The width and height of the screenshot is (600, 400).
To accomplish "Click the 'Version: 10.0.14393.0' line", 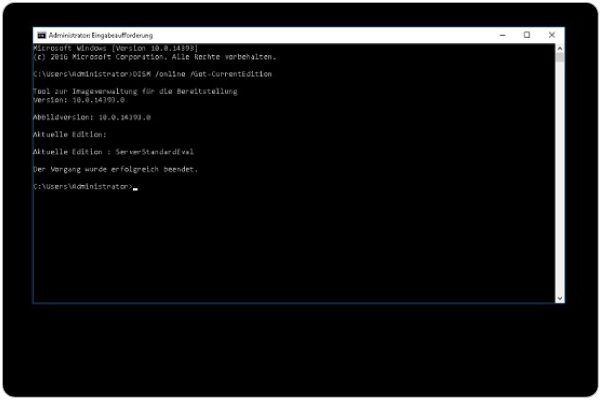I will (79, 100).
